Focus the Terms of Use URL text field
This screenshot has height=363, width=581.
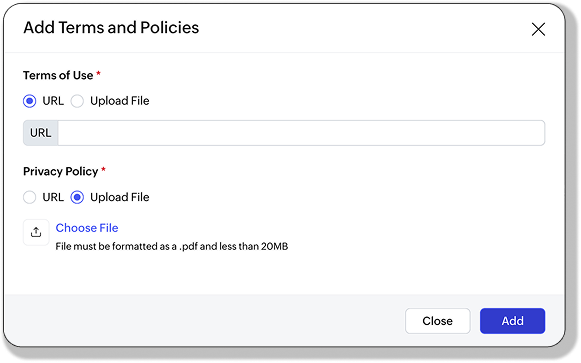click(x=301, y=133)
